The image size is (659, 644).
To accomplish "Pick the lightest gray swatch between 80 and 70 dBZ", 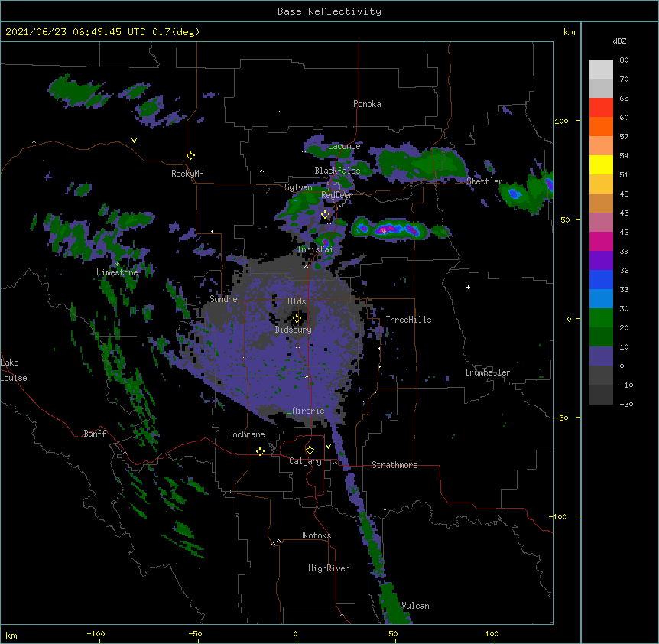I will pos(601,70).
